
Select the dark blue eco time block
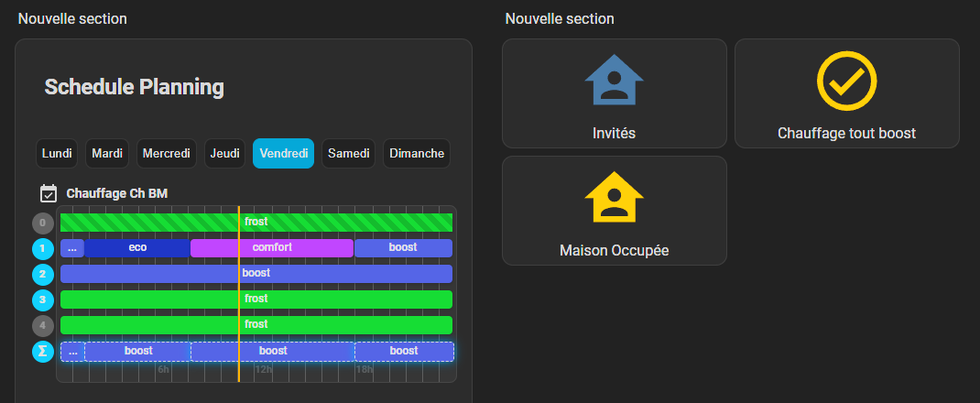point(137,248)
